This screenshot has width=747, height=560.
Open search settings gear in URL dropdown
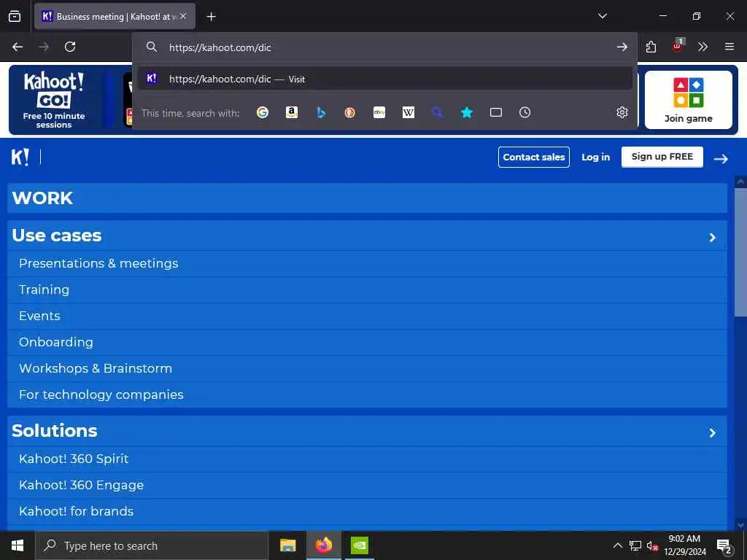(x=622, y=112)
